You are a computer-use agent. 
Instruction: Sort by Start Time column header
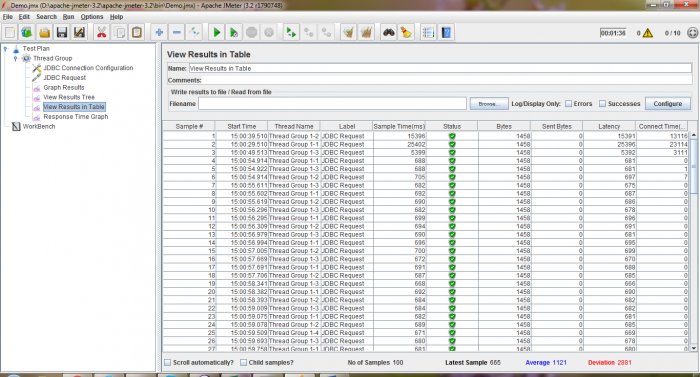[242, 126]
